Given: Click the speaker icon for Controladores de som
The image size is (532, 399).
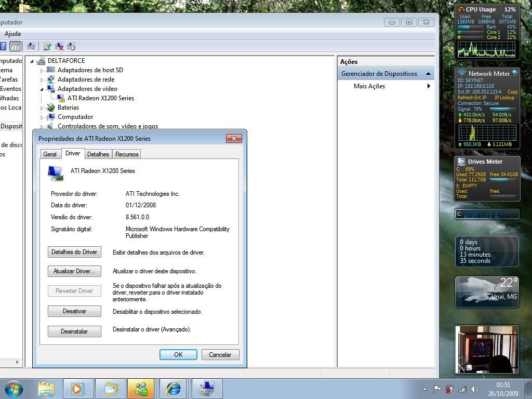Looking at the screenshot, I should 50,126.
